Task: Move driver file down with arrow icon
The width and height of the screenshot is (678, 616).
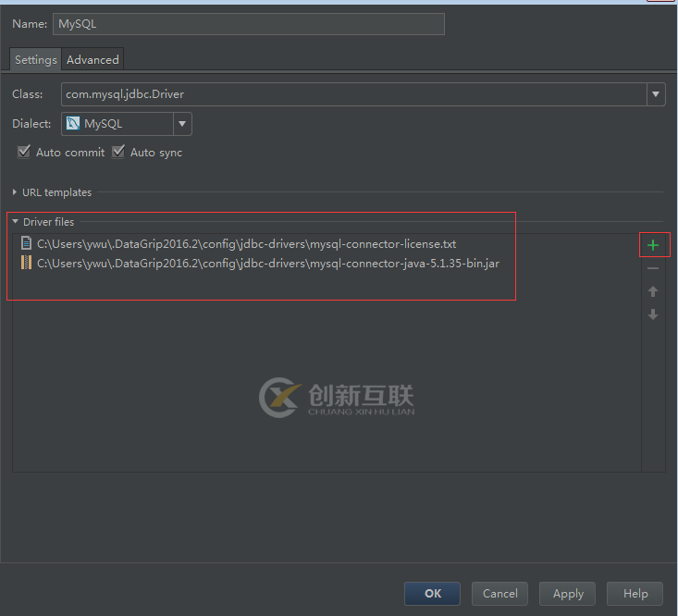Action: 653,314
